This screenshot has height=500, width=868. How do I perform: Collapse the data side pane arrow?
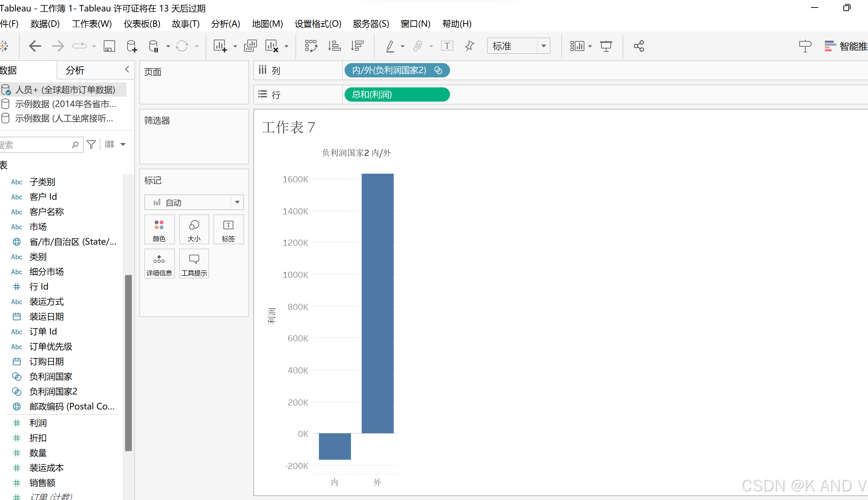(x=127, y=70)
